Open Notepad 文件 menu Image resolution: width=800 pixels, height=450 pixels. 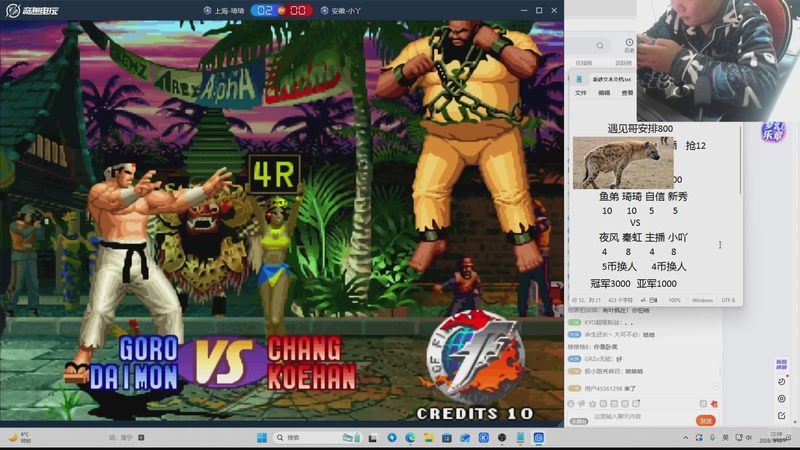pyautogui.click(x=581, y=93)
